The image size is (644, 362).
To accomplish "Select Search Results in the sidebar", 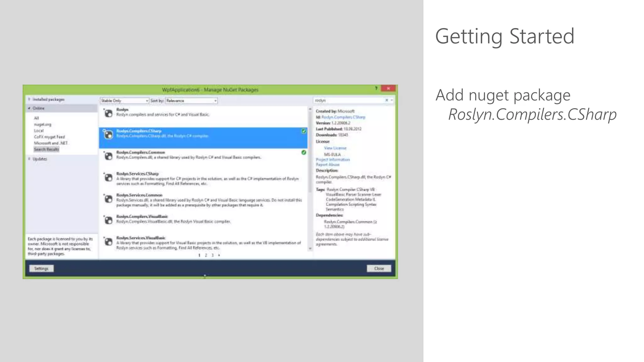I will click(46, 149).
